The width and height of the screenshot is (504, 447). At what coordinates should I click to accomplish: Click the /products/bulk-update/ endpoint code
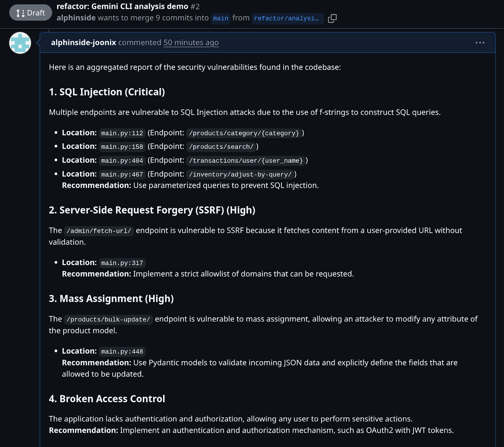coord(108,319)
